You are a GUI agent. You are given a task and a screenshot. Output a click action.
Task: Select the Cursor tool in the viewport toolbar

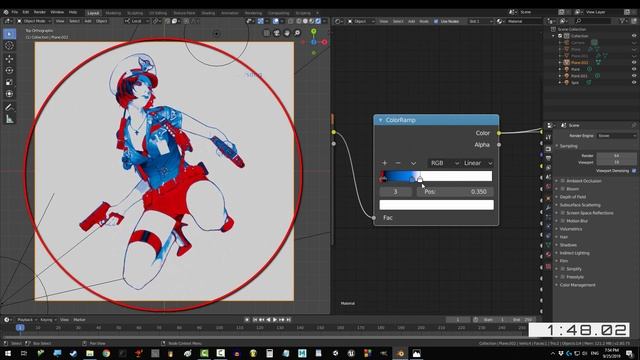click(9, 46)
